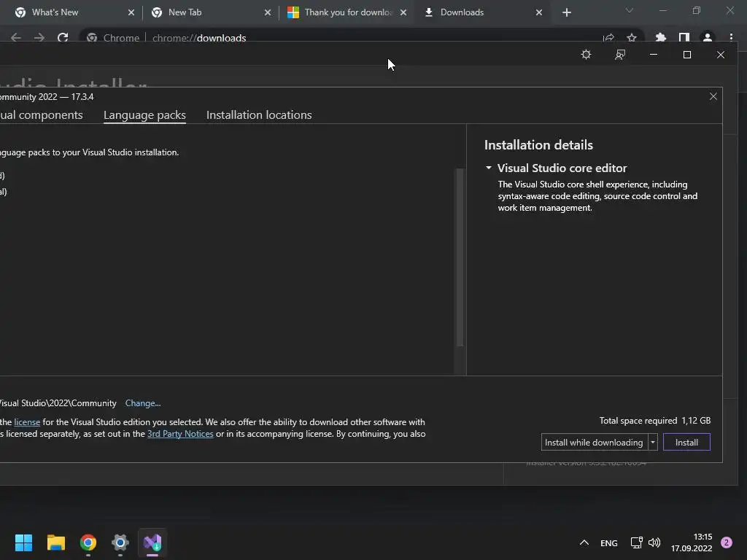Click the Install button

[x=686, y=443]
